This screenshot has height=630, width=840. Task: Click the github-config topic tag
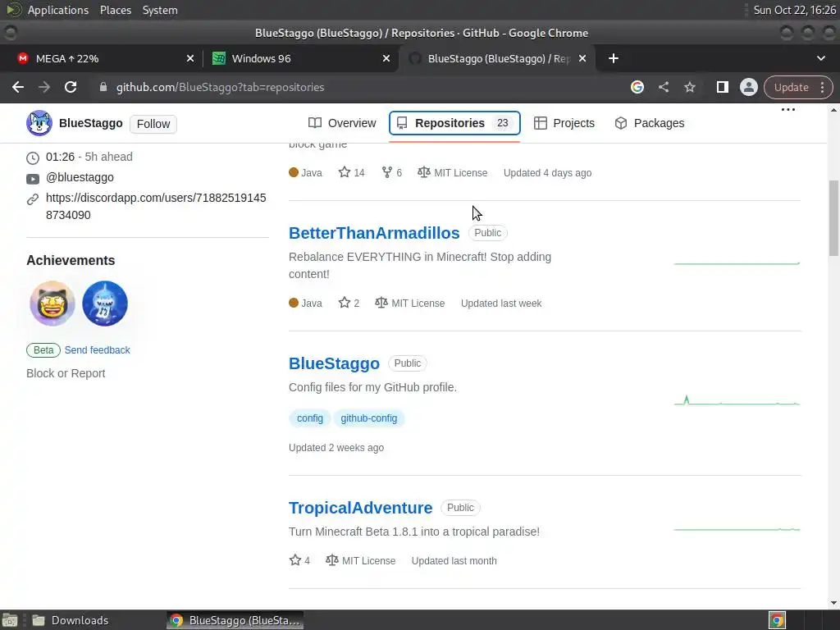[x=368, y=418]
